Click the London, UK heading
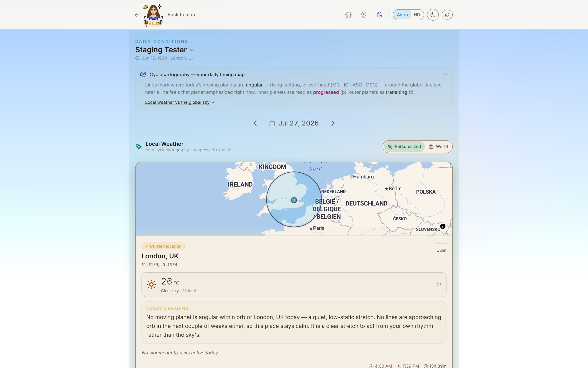This screenshot has width=588, height=368. [x=160, y=256]
